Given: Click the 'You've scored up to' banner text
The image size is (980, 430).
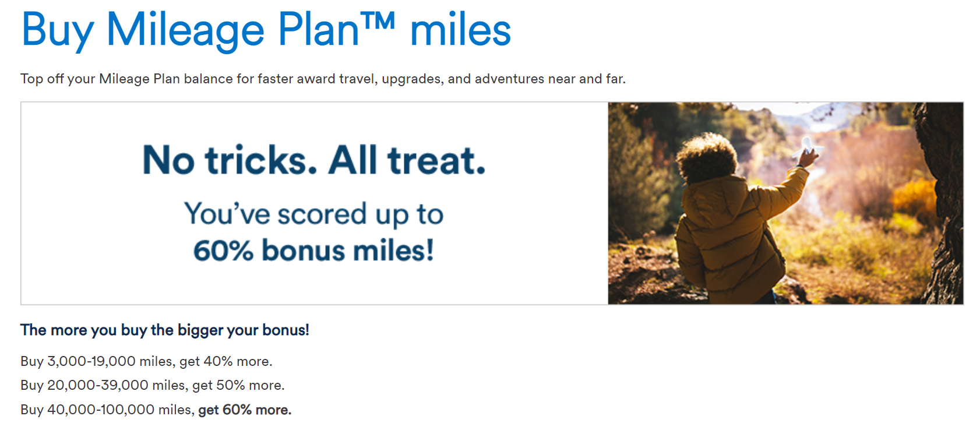Looking at the screenshot, I should coord(314,214).
